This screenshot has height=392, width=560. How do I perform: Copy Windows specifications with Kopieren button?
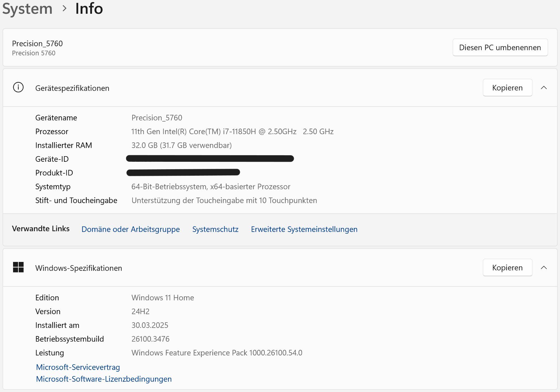click(x=507, y=268)
